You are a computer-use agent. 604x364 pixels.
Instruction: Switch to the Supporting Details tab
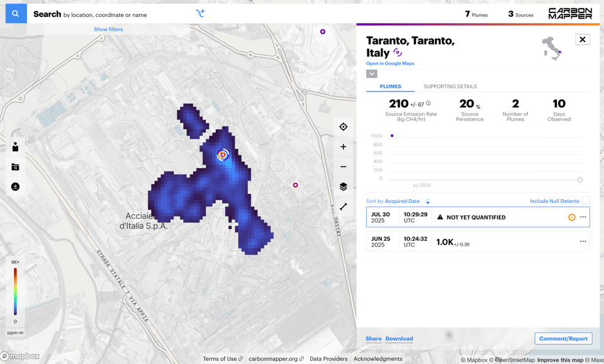click(450, 87)
